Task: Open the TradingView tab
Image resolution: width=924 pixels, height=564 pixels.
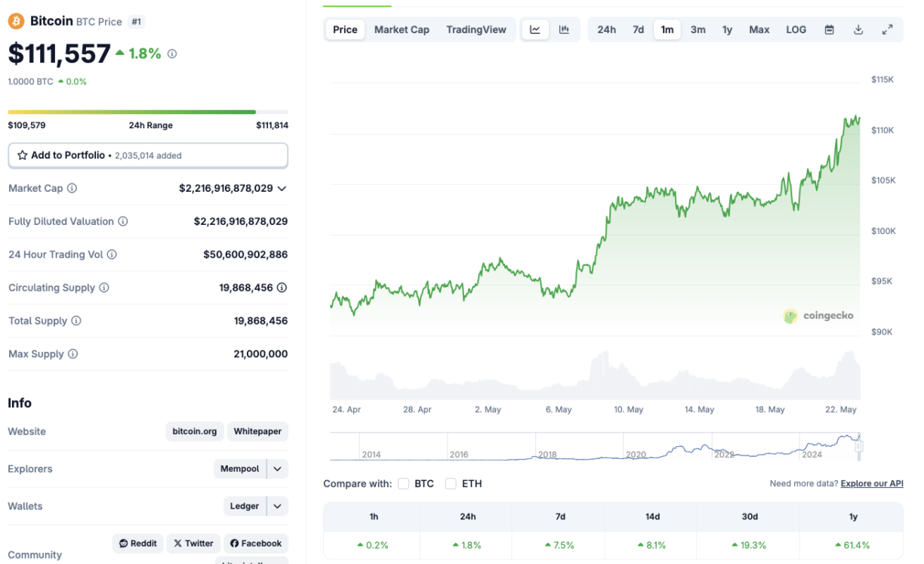Action: 476,29
